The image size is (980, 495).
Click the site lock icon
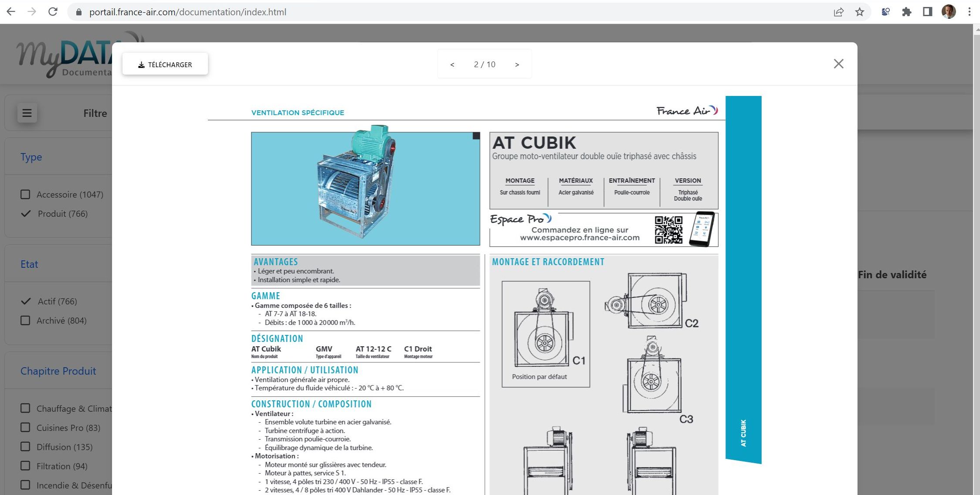click(79, 12)
